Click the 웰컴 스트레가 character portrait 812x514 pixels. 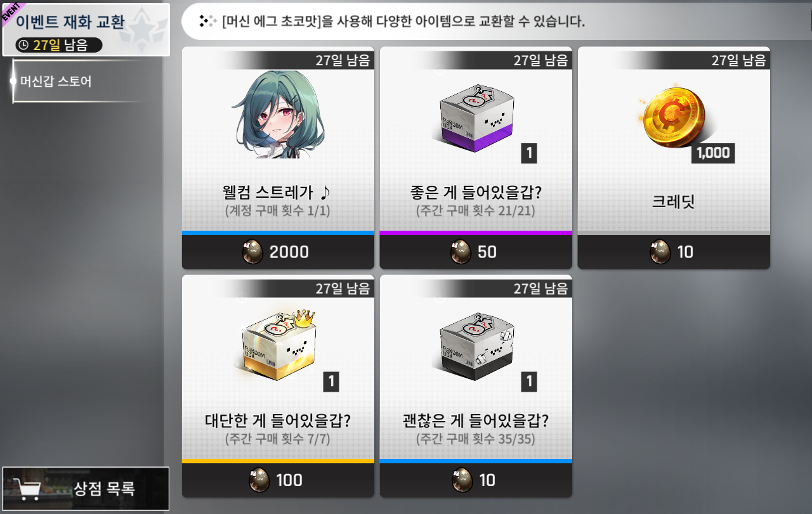(277, 114)
